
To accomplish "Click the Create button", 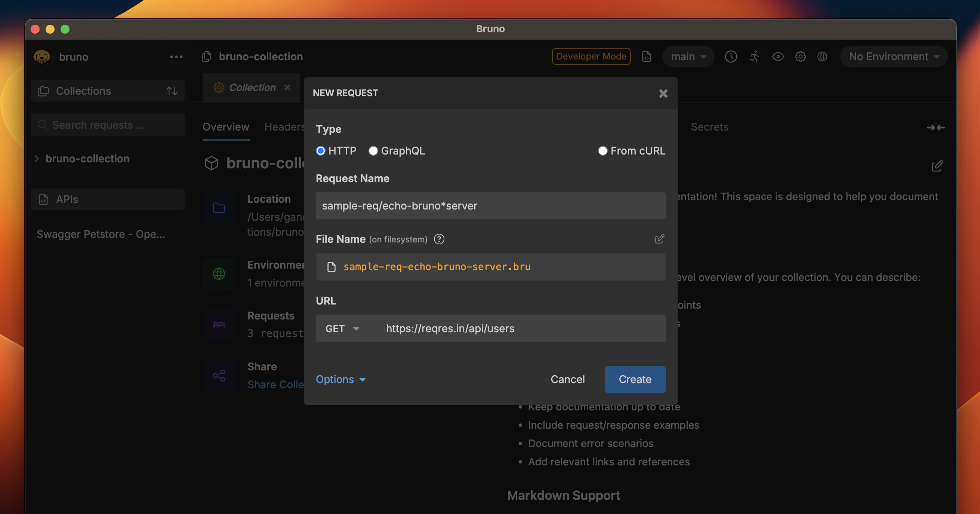I will (x=635, y=379).
